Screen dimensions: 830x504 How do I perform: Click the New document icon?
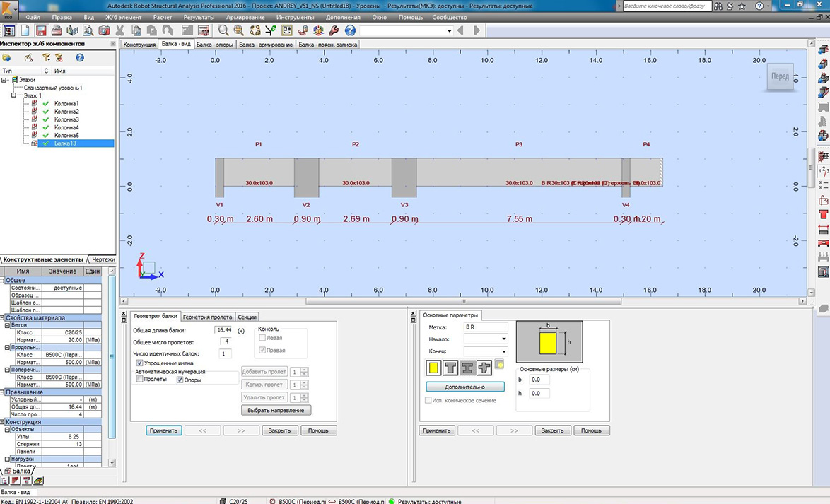click(25, 30)
